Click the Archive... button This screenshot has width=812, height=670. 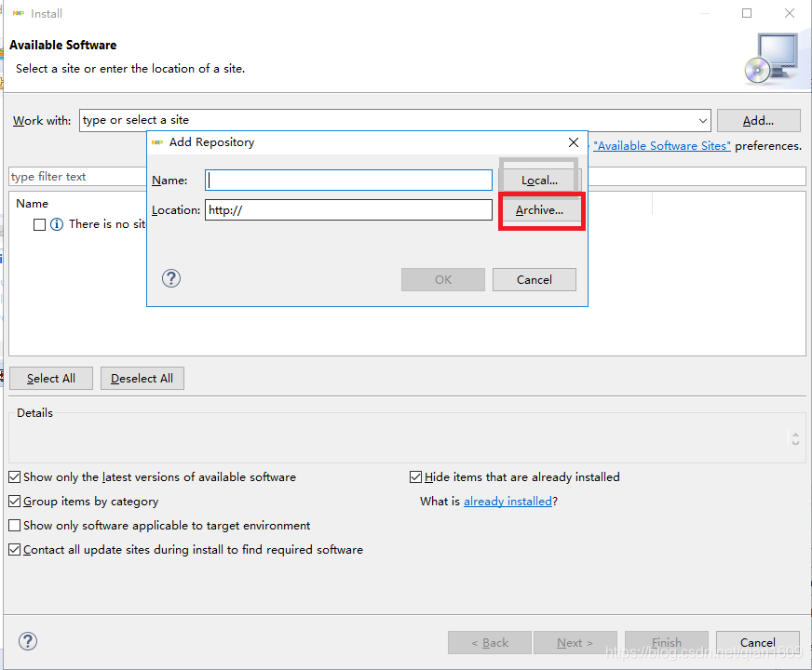click(x=539, y=210)
